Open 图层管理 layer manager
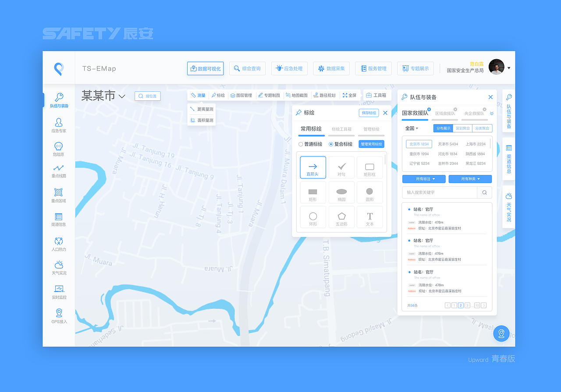The image size is (561, 392). [x=241, y=95]
